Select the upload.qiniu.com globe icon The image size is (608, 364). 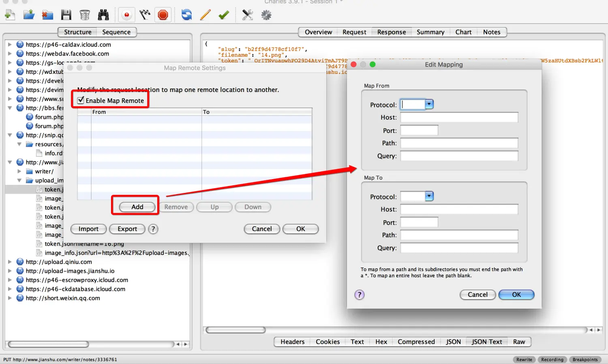(x=20, y=262)
